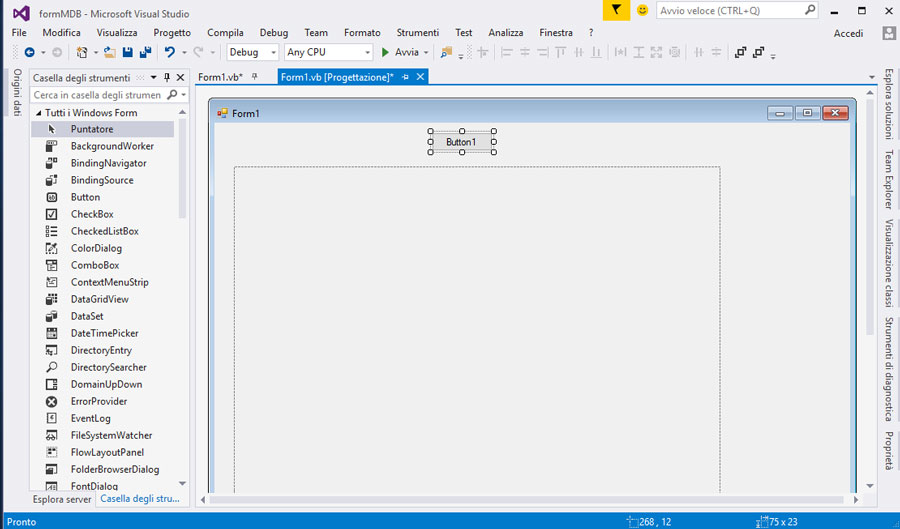Click the Navigate Backward arrow icon
900x529 pixels.
[29, 52]
